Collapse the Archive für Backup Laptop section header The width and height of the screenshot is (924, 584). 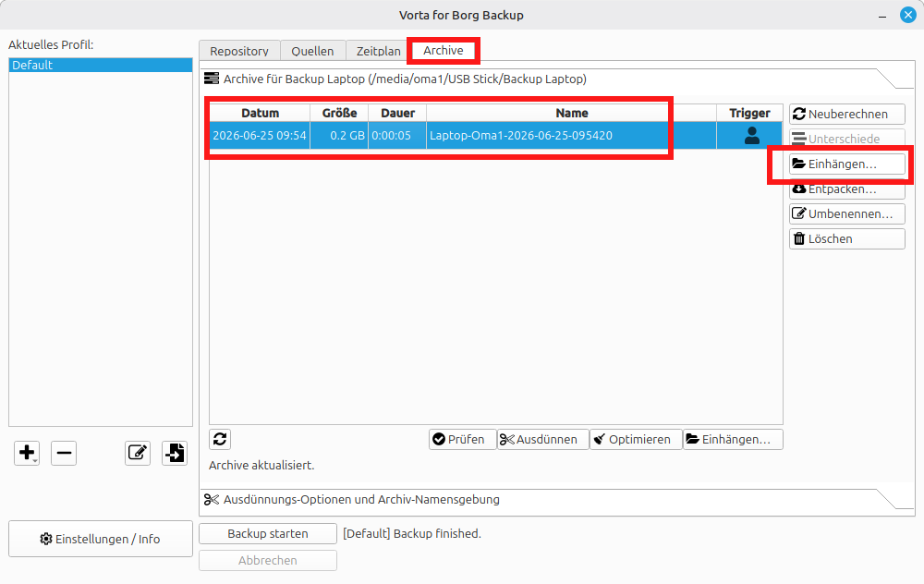tap(557, 79)
